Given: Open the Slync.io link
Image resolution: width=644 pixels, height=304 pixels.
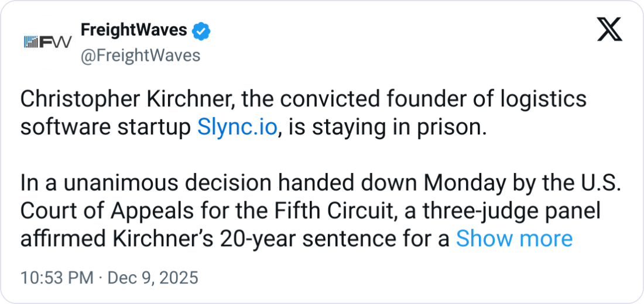Looking at the screenshot, I should point(237,127).
